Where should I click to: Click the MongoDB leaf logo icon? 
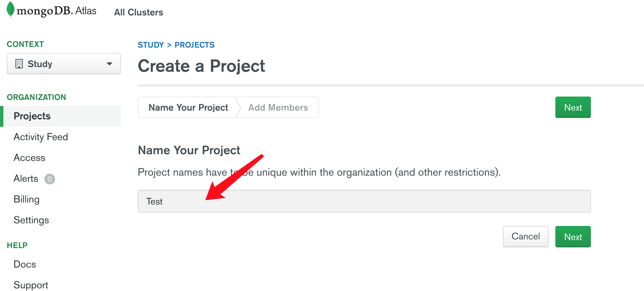(x=11, y=9)
